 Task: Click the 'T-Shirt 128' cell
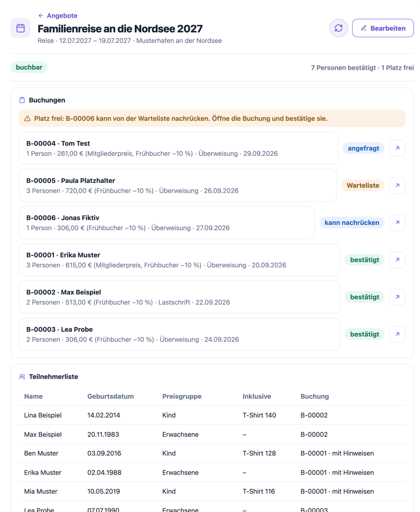point(259,453)
